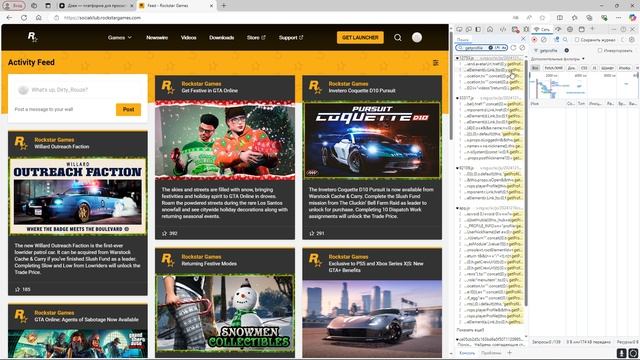Select the Все request type filter
The image size is (640, 360).
tap(536, 68)
